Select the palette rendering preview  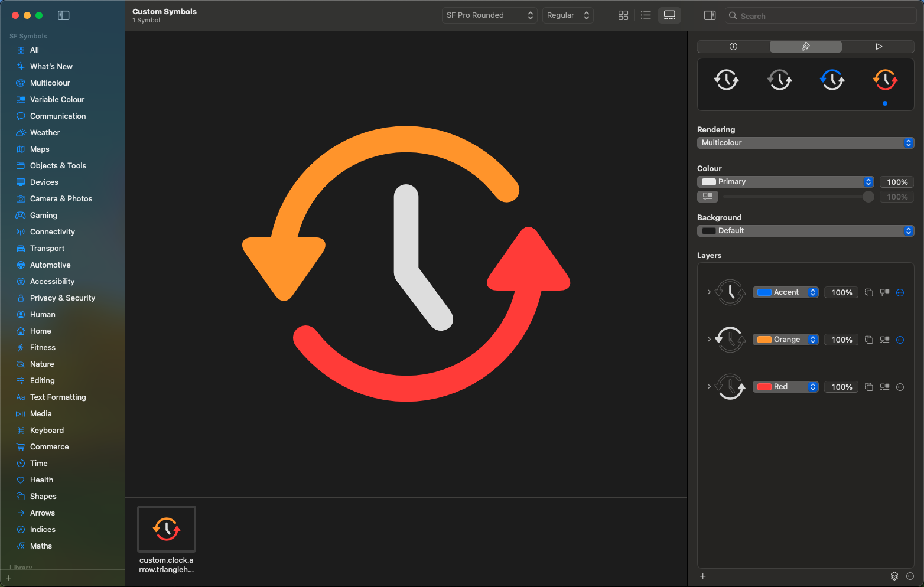tap(832, 80)
